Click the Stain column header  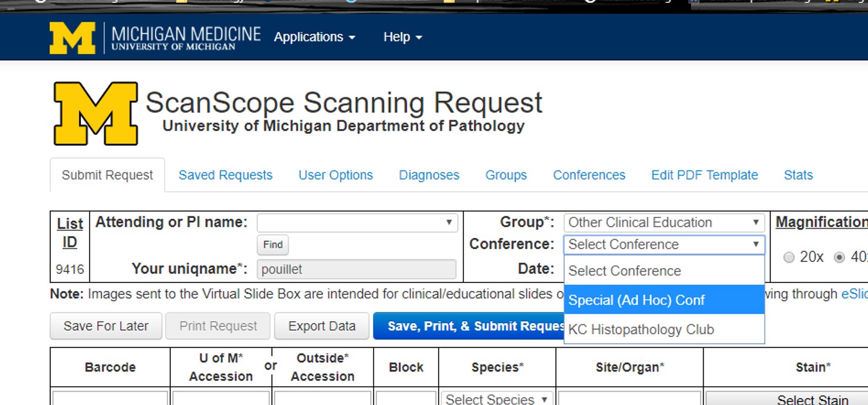[813, 367]
